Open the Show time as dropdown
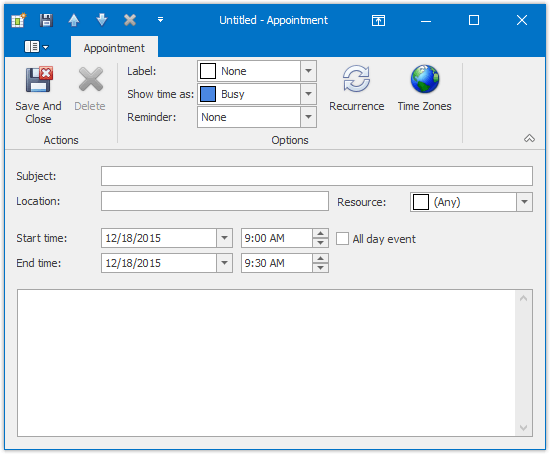This screenshot has width=550, height=454. [x=308, y=94]
